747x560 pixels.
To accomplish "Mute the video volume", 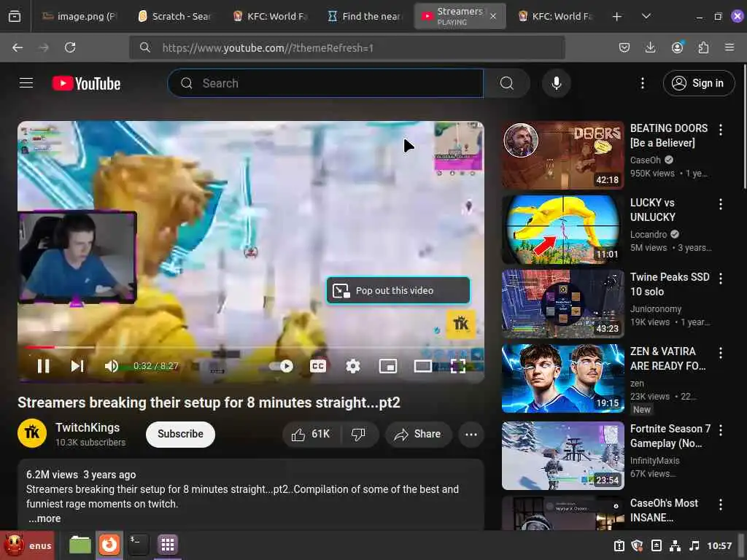I will 112,366.
